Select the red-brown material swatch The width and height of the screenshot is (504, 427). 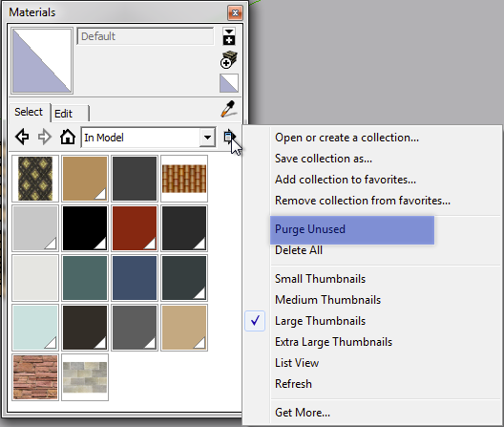tap(135, 228)
